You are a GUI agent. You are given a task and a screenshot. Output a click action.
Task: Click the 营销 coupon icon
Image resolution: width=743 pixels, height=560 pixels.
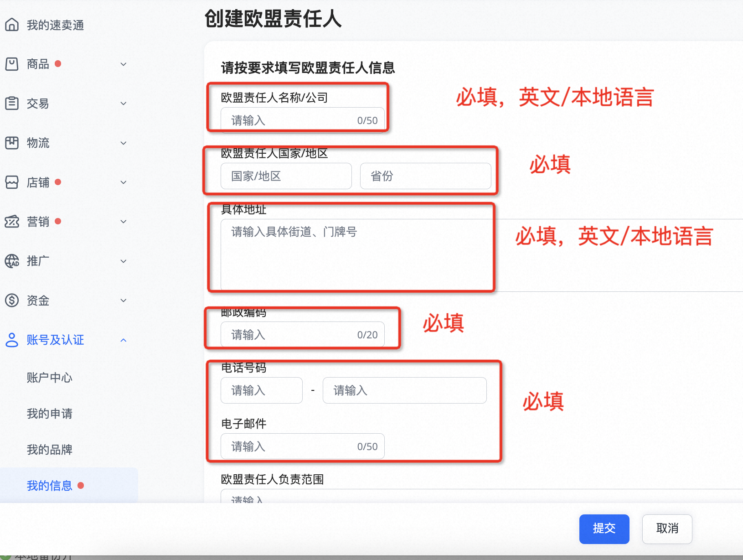coord(12,222)
